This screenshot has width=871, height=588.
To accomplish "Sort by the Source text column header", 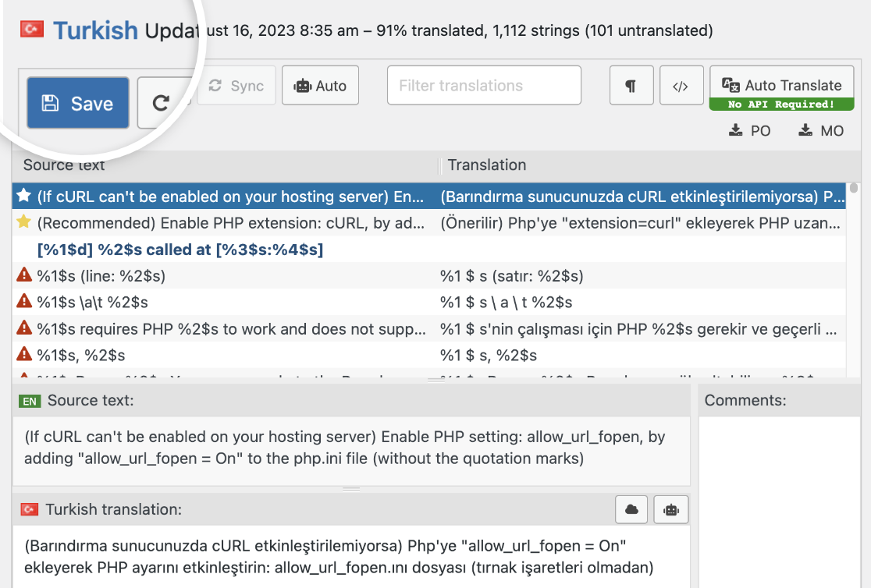I will pyautogui.click(x=64, y=165).
